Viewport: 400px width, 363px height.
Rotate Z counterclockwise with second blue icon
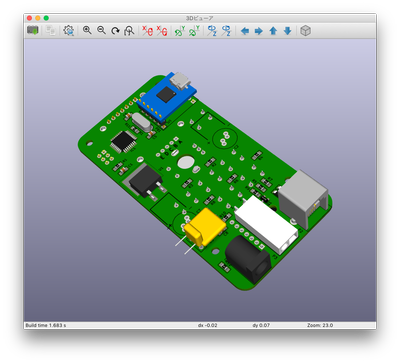[226, 31]
